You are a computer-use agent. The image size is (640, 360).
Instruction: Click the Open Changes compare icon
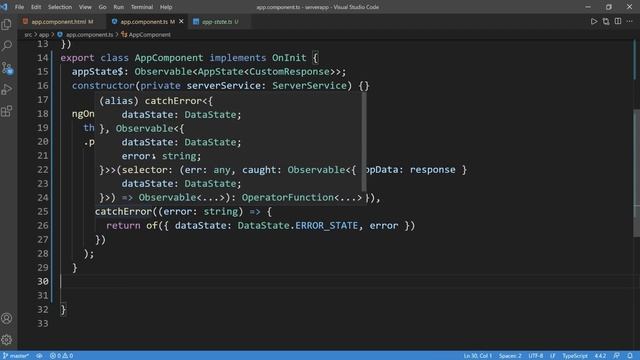coord(606,22)
